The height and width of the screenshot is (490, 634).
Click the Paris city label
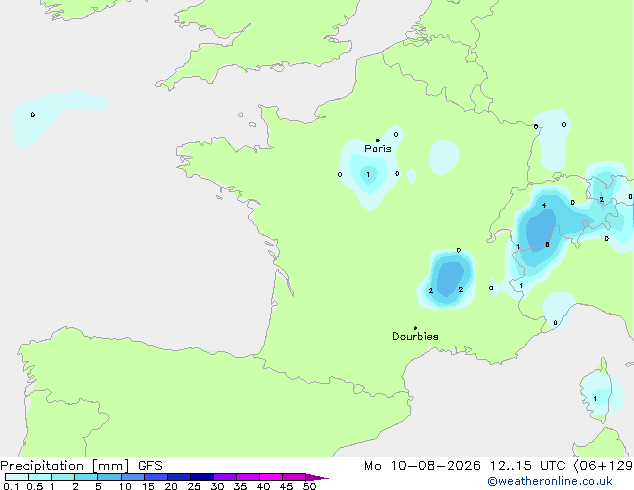point(378,149)
